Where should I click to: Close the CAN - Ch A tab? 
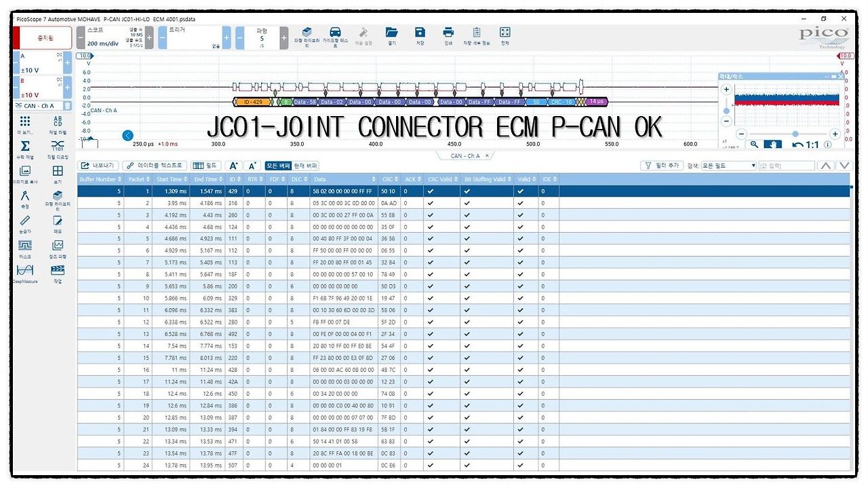[x=486, y=155]
